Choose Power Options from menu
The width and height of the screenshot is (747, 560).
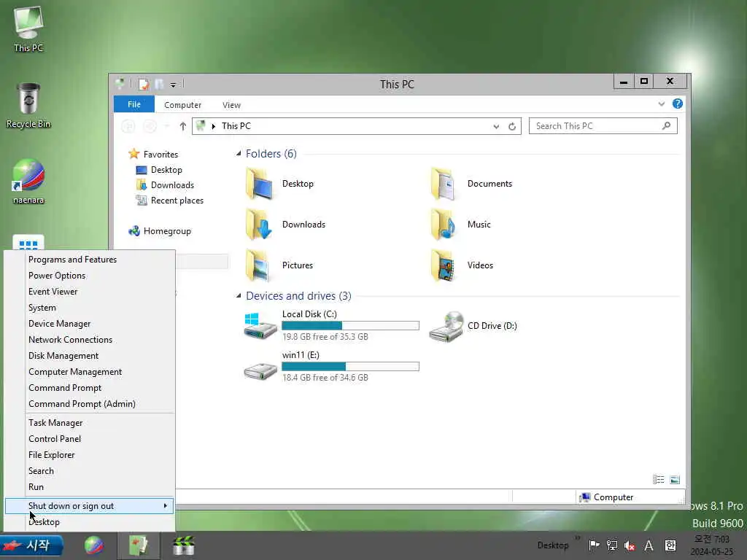coord(90,276)
